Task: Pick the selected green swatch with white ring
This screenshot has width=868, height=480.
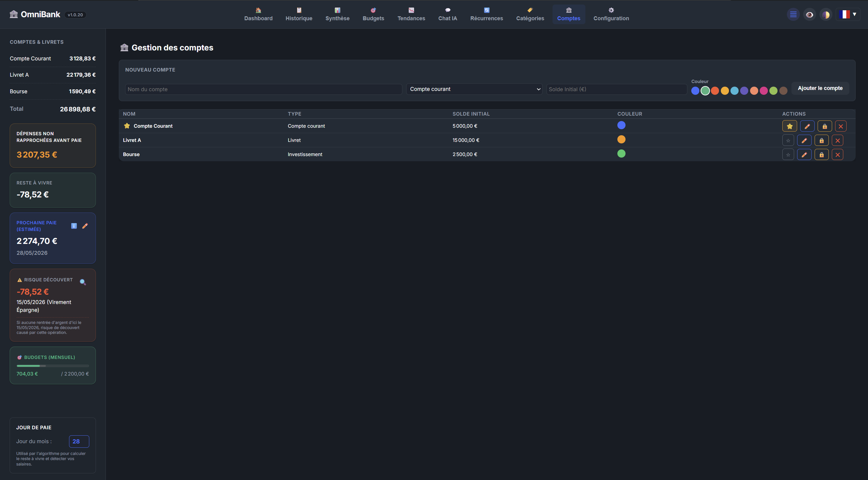Action: [705, 90]
